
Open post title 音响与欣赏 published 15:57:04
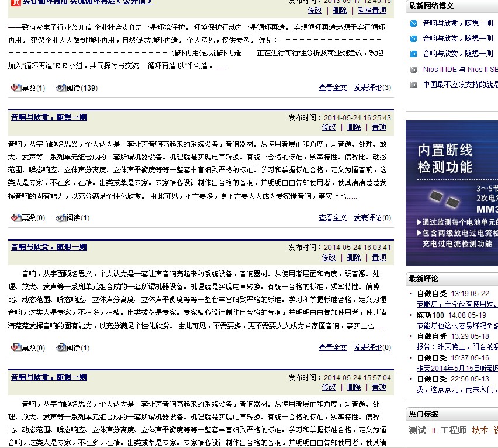[49, 377]
